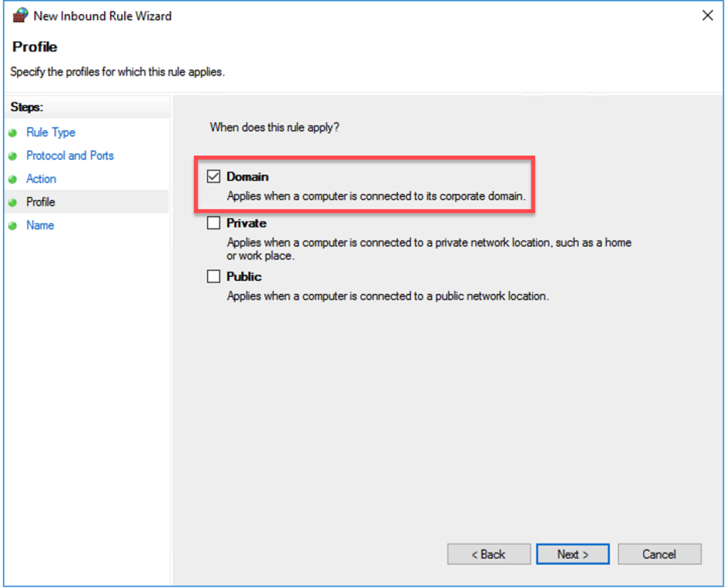Select the Name step

click(40, 226)
